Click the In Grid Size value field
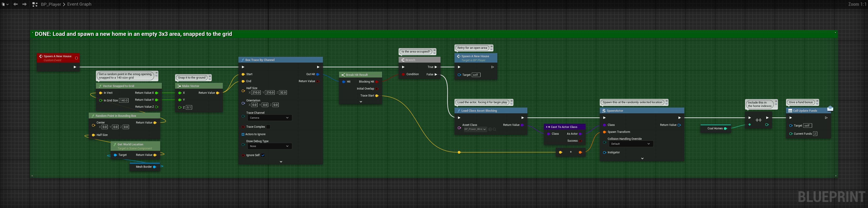Image resolution: width=868 pixels, height=208 pixels. [x=124, y=100]
